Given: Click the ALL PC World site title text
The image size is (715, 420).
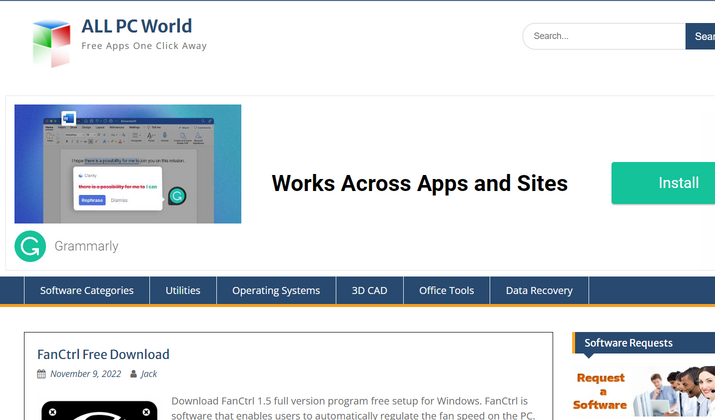Looking at the screenshot, I should (136, 26).
